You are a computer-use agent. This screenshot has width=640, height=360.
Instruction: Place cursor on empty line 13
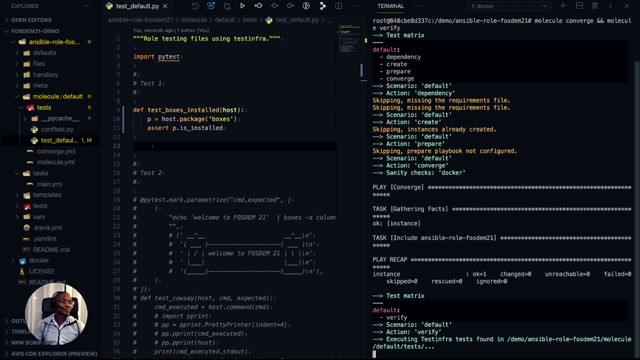(x=235, y=146)
